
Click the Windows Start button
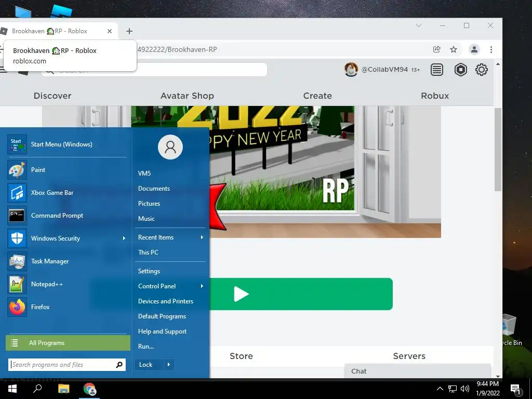click(12, 389)
